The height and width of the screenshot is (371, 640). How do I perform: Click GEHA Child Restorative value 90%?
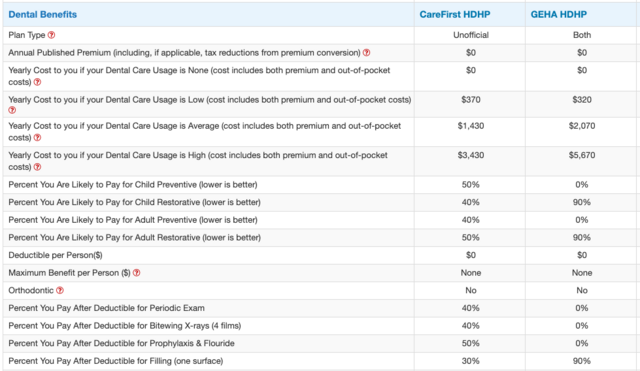click(582, 202)
